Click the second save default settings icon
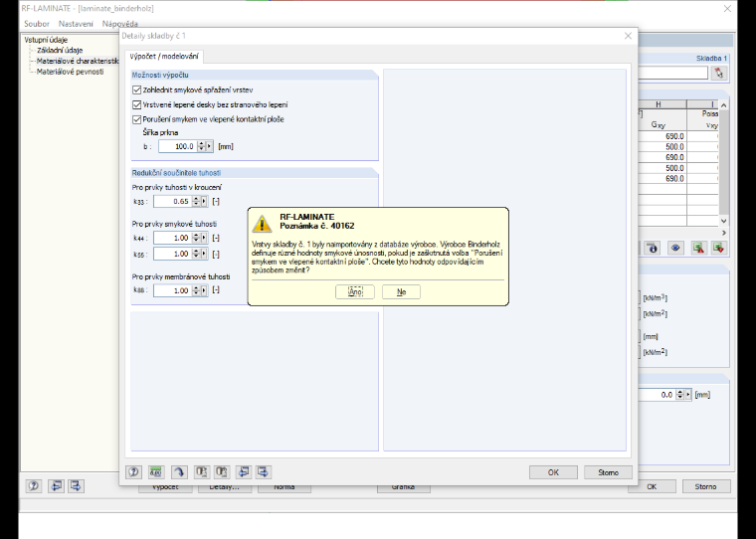The image size is (756, 539). pyautogui.click(x=222, y=472)
